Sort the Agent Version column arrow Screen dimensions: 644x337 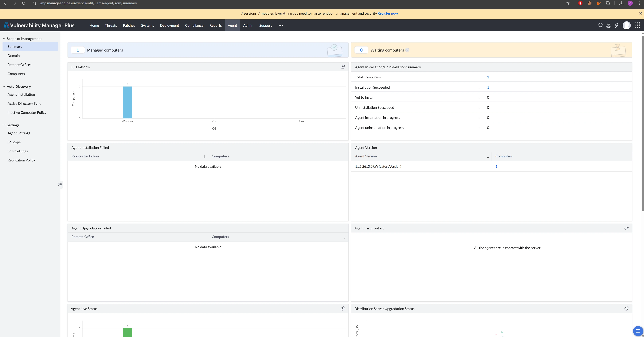pos(488,156)
